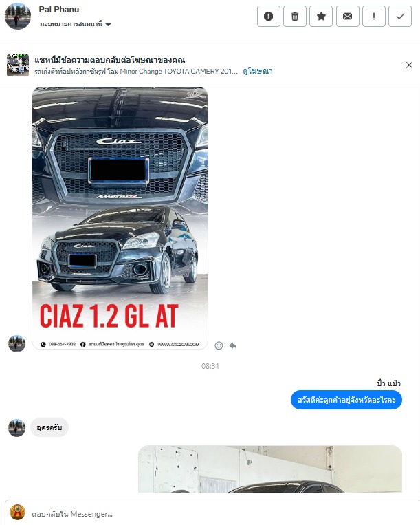Delete conversation with trash icon
Screen dimensions: 420x525
pyautogui.click(x=295, y=16)
